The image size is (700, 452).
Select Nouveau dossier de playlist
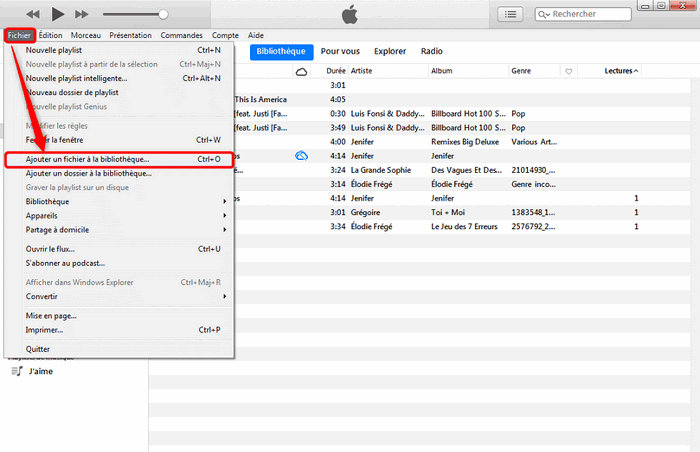(119, 92)
